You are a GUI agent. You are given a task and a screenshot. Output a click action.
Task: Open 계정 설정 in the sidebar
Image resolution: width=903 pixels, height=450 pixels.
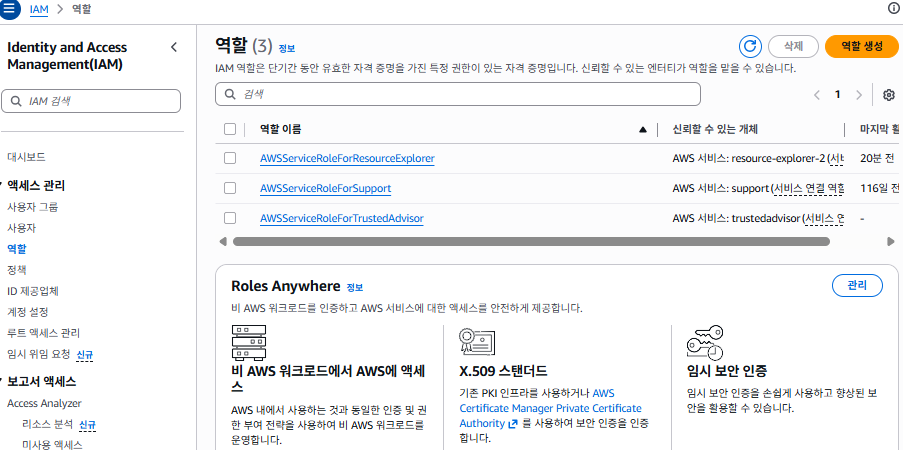tap(27, 312)
